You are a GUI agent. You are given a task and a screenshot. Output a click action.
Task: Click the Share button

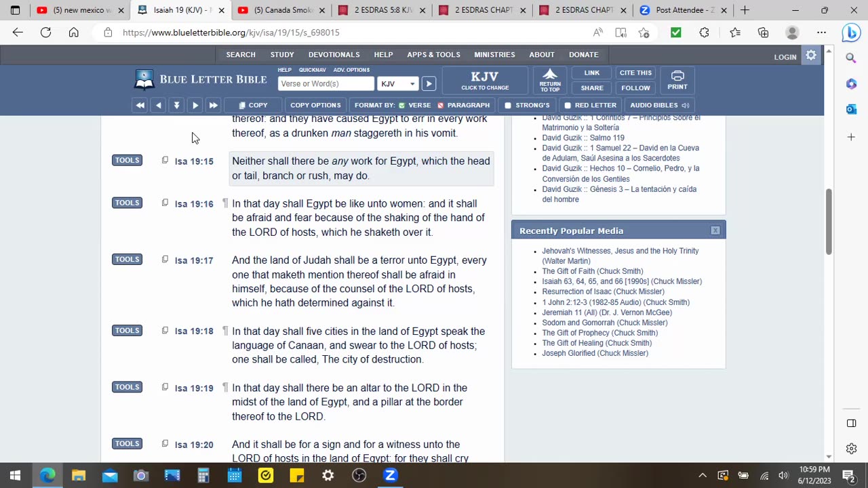[592, 88]
